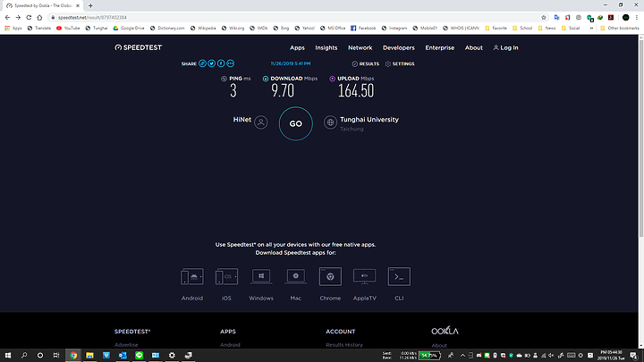The height and width of the screenshot is (362, 644).
Task: Open the Insights menu item
Action: point(326,47)
